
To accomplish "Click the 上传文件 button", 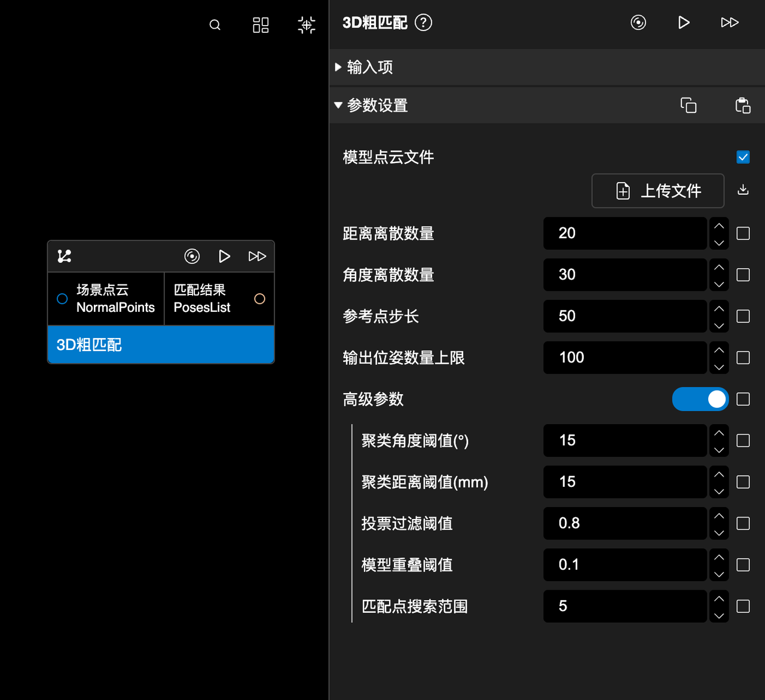I will click(657, 191).
